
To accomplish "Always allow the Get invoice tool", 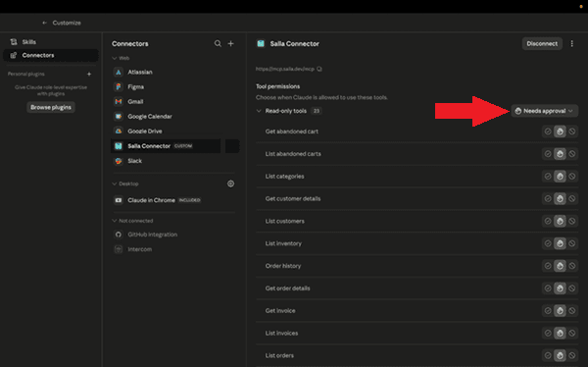I will pos(548,311).
